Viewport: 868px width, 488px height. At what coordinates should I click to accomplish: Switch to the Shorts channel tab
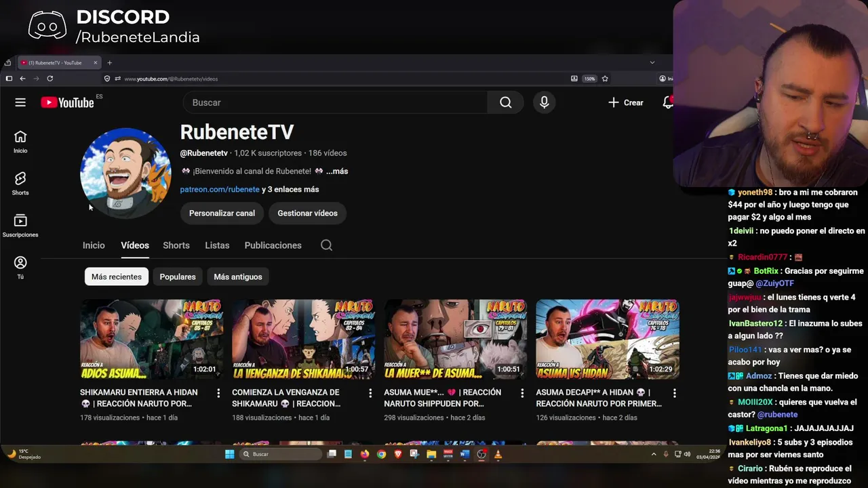(176, 245)
